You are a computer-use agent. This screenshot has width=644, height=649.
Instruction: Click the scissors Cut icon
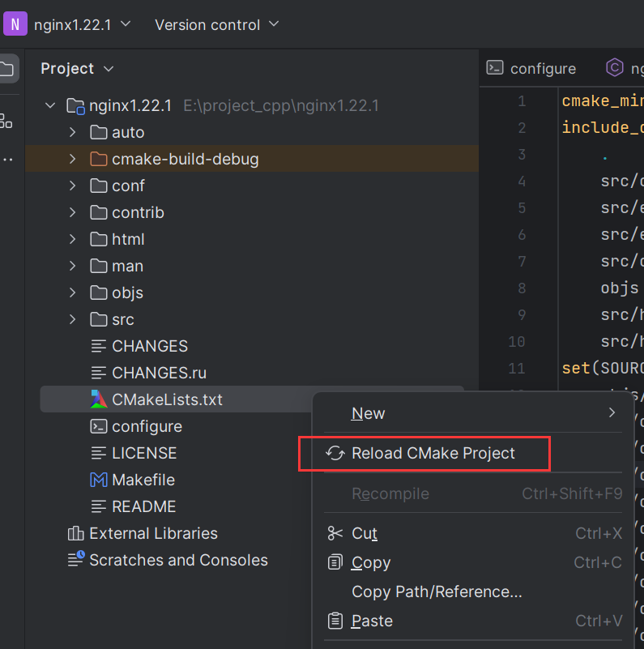pos(335,533)
